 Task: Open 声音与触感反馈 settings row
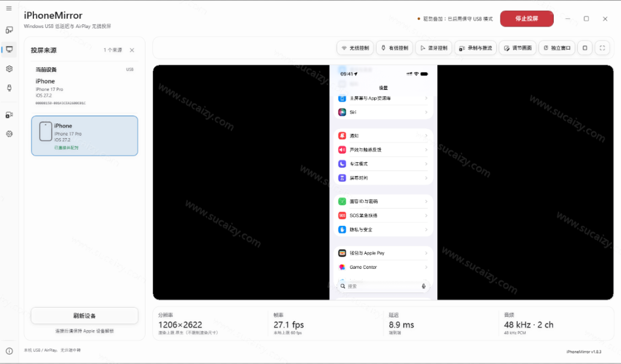(x=383, y=150)
